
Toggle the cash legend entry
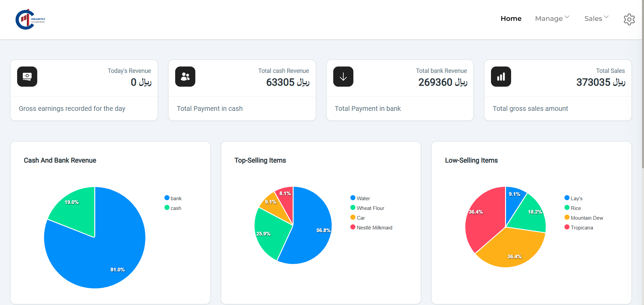[173, 208]
